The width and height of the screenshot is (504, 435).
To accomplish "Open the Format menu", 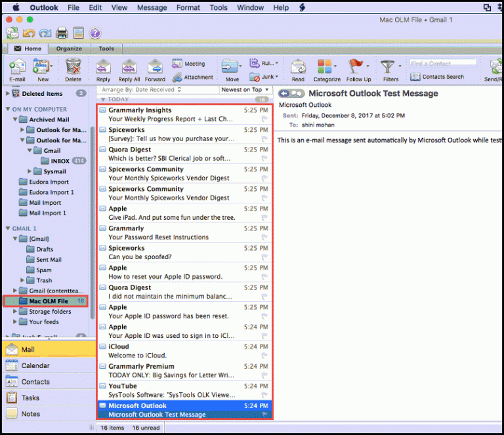I will coord(188,7).
